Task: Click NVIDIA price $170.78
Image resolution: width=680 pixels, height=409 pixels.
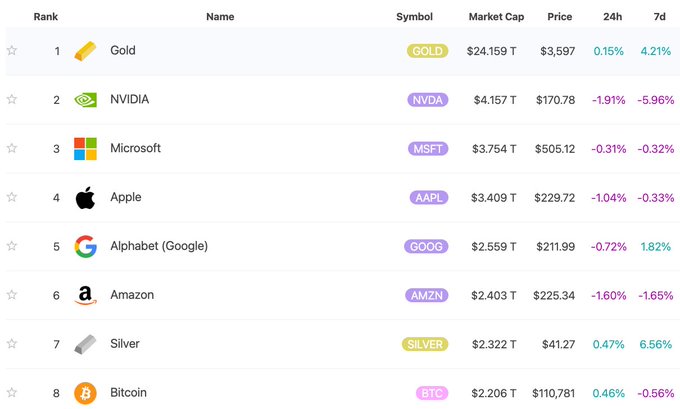Action: pos(556,100)
